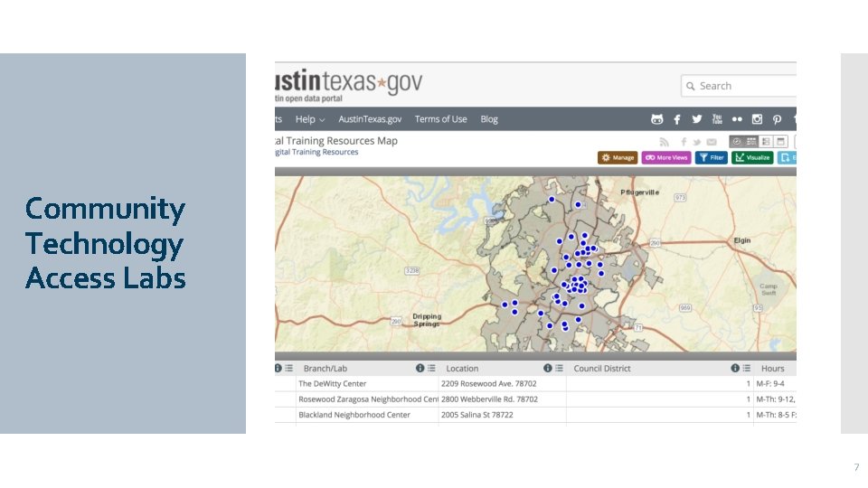Click Elgin label on the map
Screen dimensions: 868x488
[x=741, y=240]
